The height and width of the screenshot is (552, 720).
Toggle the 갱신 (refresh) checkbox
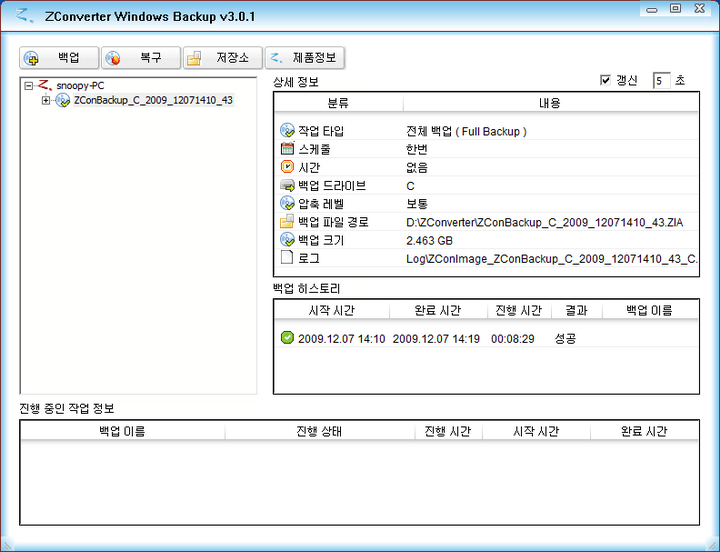click(605, 80)
